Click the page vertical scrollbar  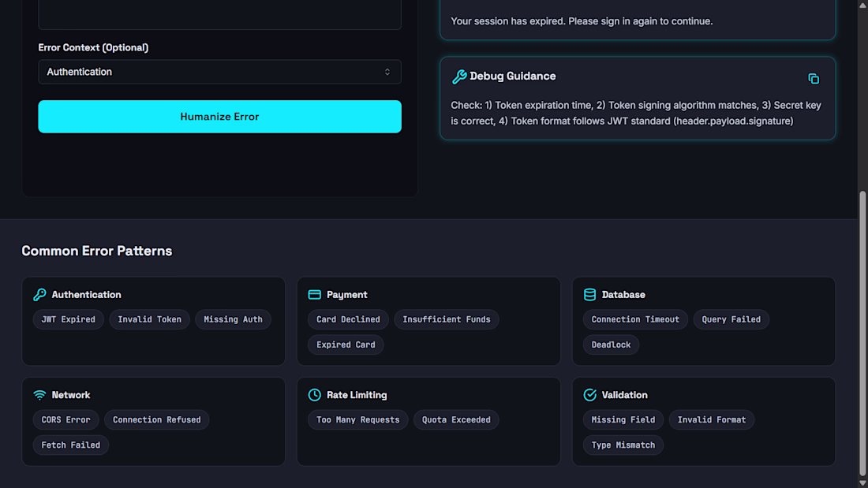(862, 331)
